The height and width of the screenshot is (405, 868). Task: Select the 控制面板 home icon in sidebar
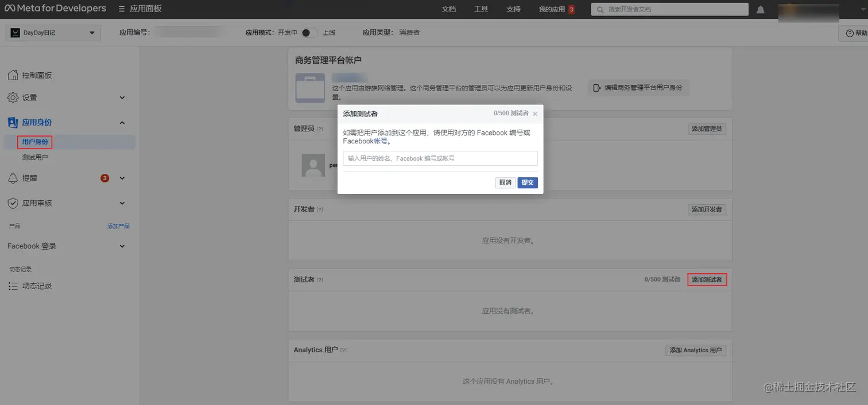pyautogui.click(x=13, y=75)
